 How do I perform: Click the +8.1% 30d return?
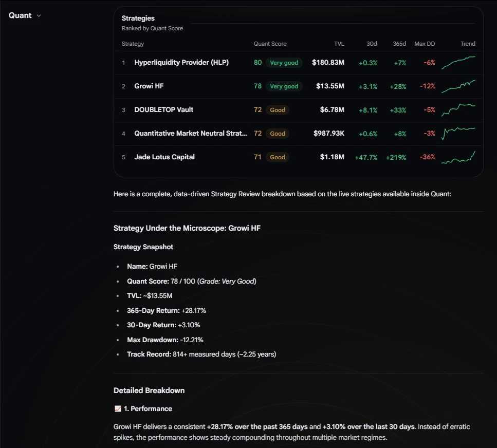(368, 110)
